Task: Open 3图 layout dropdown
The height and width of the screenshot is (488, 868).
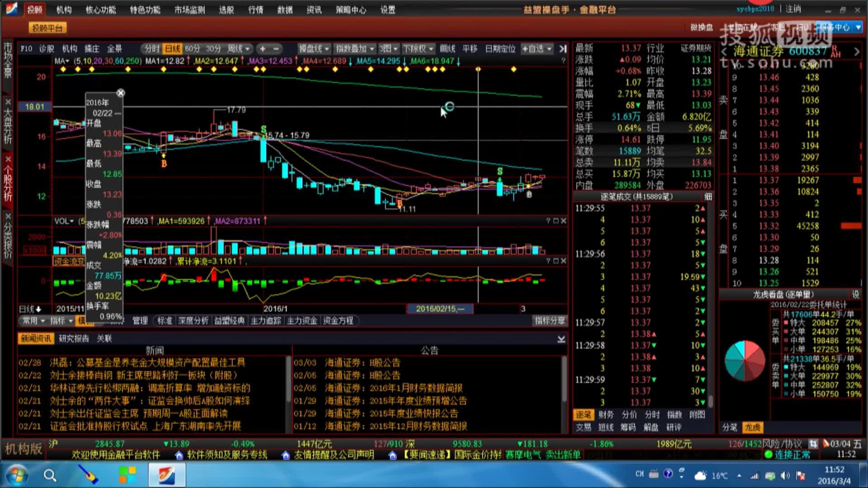Action: click(388, 49)
